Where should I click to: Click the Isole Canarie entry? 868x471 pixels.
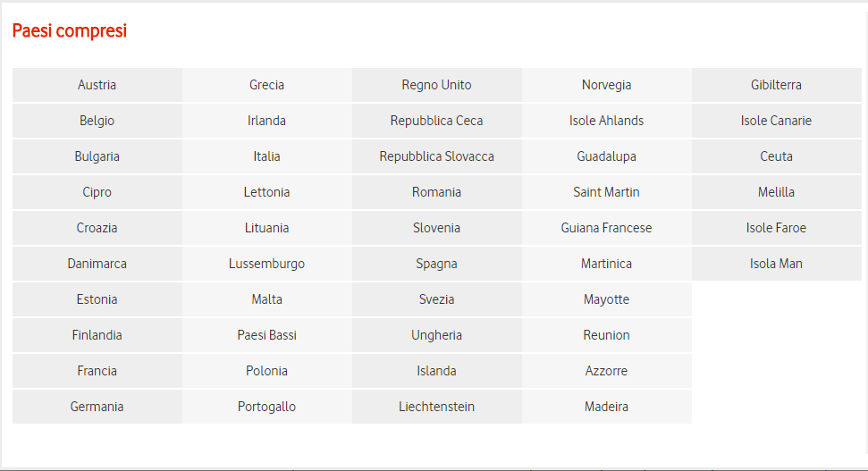776,121
